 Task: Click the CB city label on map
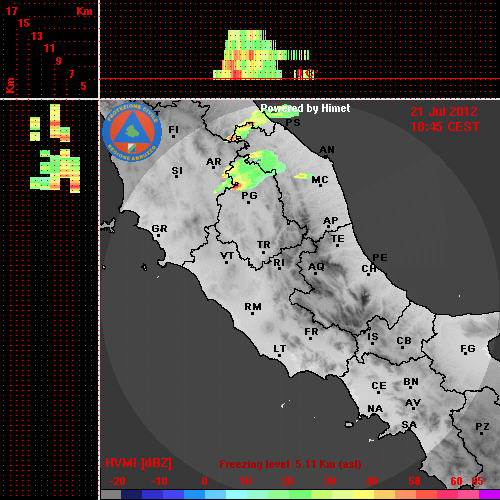tap(404, 341)
